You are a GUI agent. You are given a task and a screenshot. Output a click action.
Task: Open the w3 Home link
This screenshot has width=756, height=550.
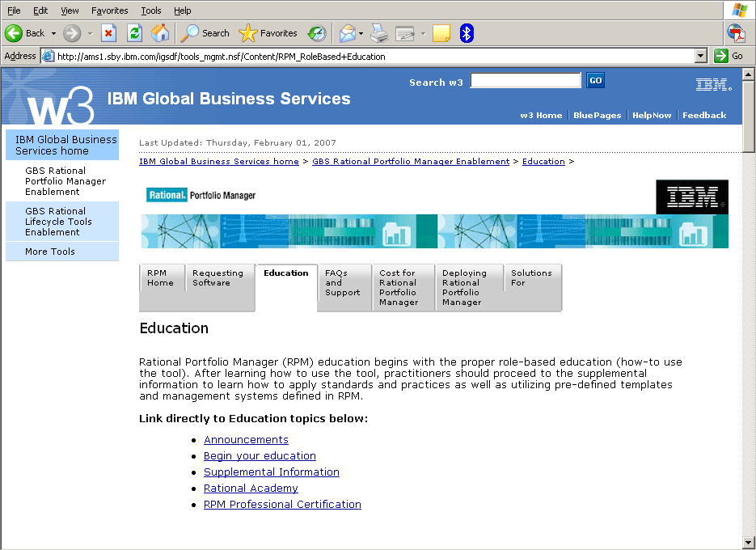(541, 116)
